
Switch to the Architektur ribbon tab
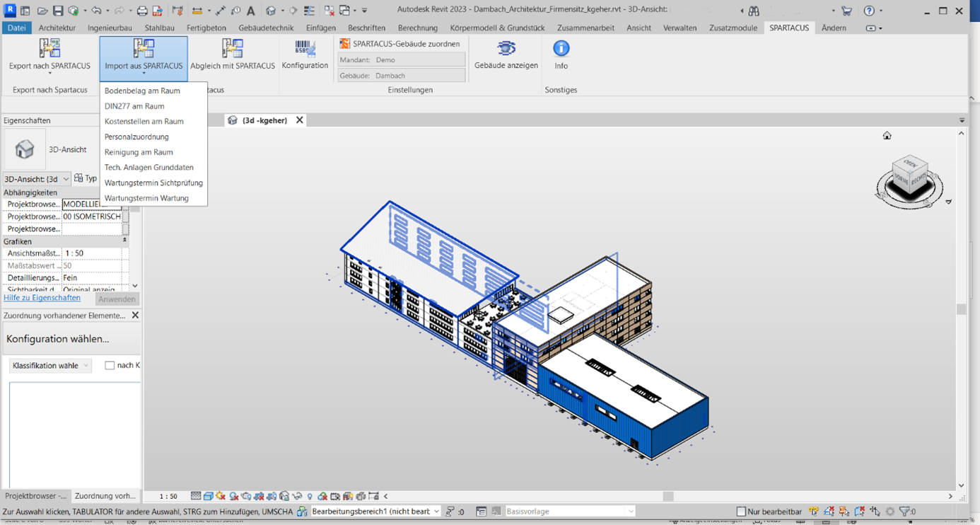(x=57, y=28)
